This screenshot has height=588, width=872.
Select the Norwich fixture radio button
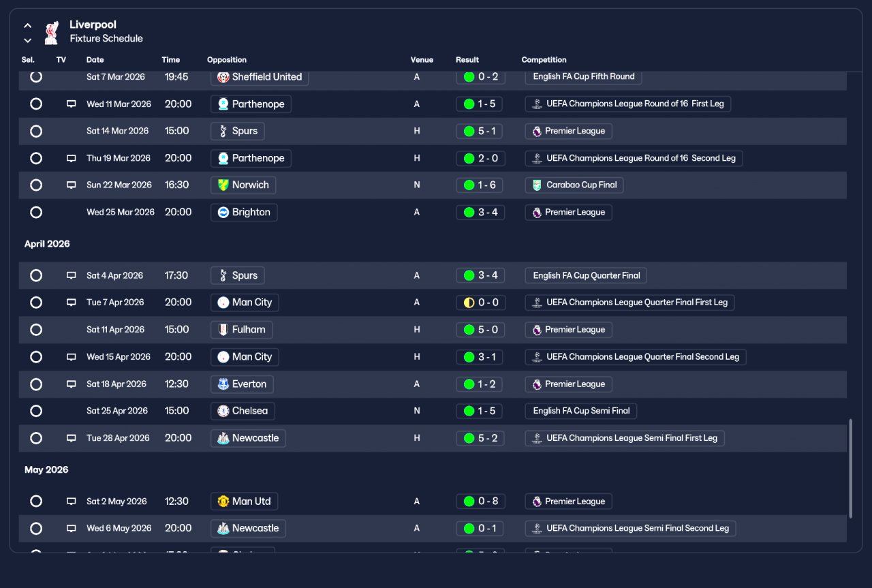[x=36, y=185]
